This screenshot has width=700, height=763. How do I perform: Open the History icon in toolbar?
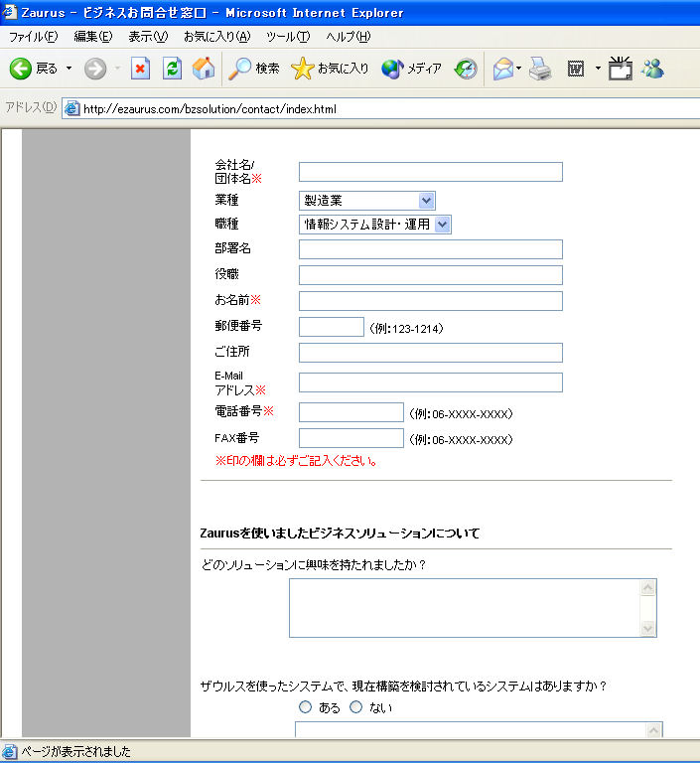[466, 69]
